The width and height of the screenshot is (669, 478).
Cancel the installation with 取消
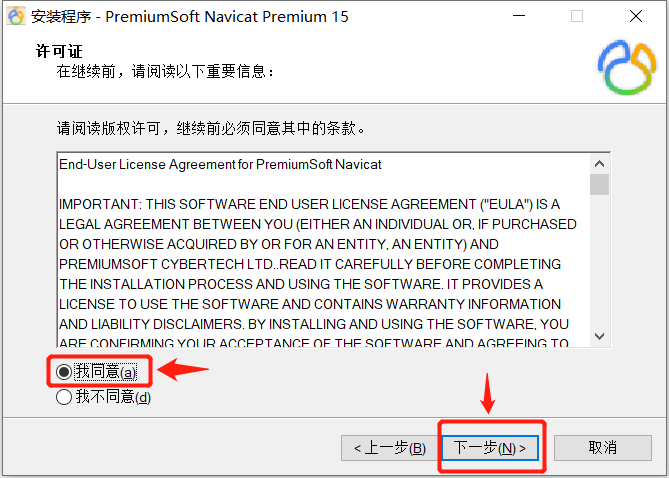pyautogui.click(x=602, y=448)
